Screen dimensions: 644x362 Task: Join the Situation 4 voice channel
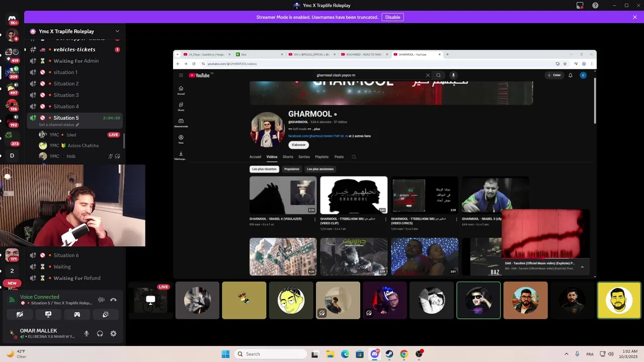(74, 106)
